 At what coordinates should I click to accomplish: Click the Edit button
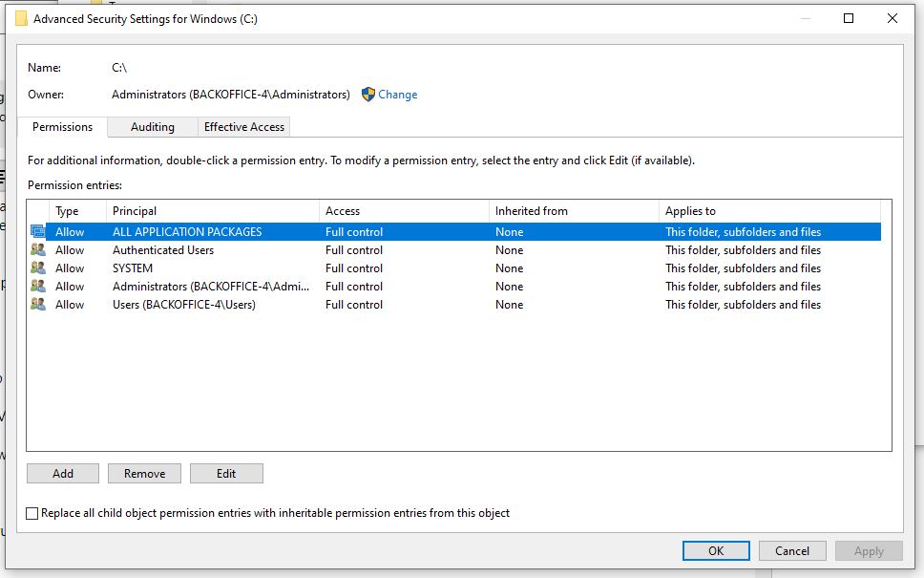[x=226, y=474]
